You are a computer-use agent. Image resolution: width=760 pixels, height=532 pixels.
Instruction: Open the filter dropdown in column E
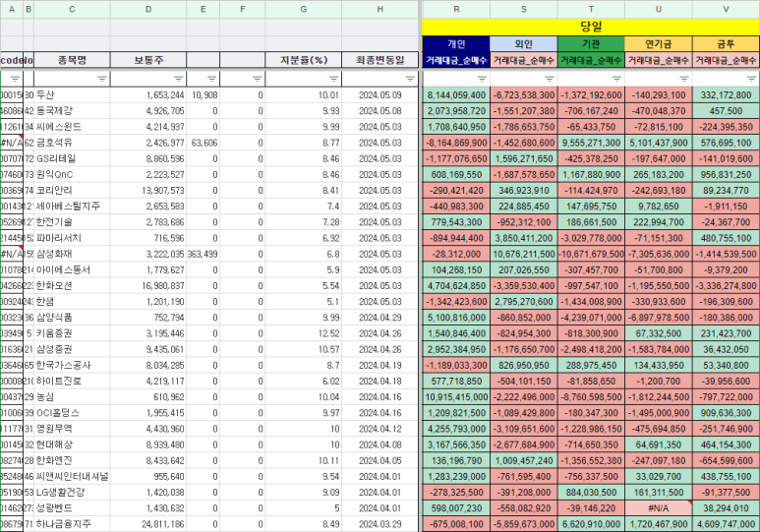click(x=211, y=79)
